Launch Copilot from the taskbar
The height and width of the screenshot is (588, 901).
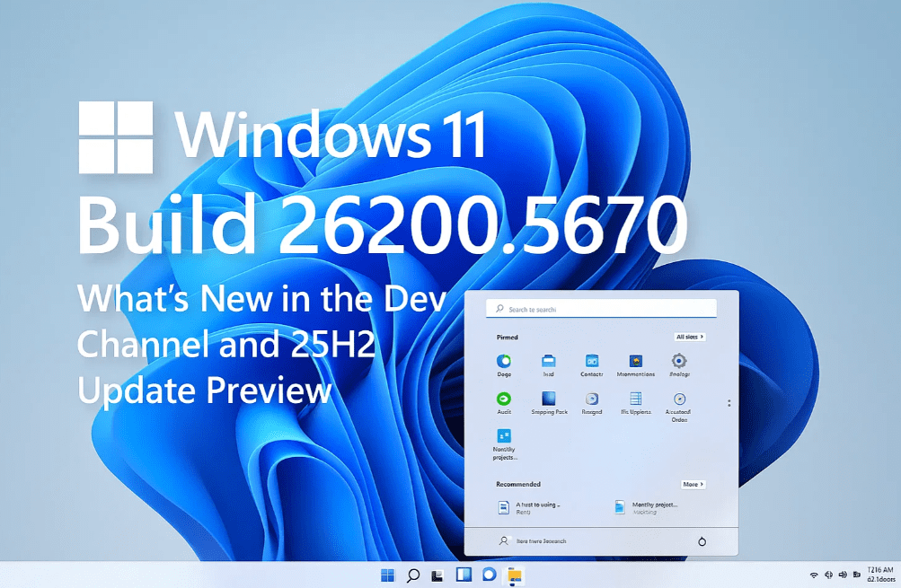coord(487,576)
